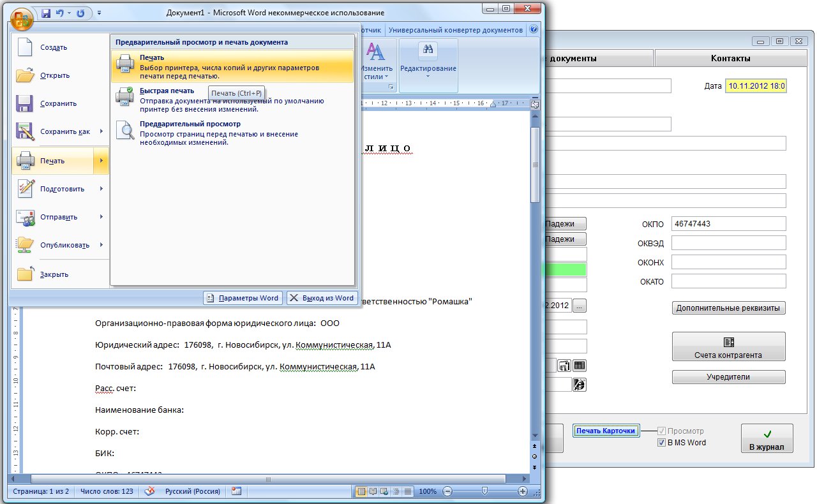817x504 pixels.
Task: Select Предварительный просмотр in the print submenu
Action: tap(232, 133)
